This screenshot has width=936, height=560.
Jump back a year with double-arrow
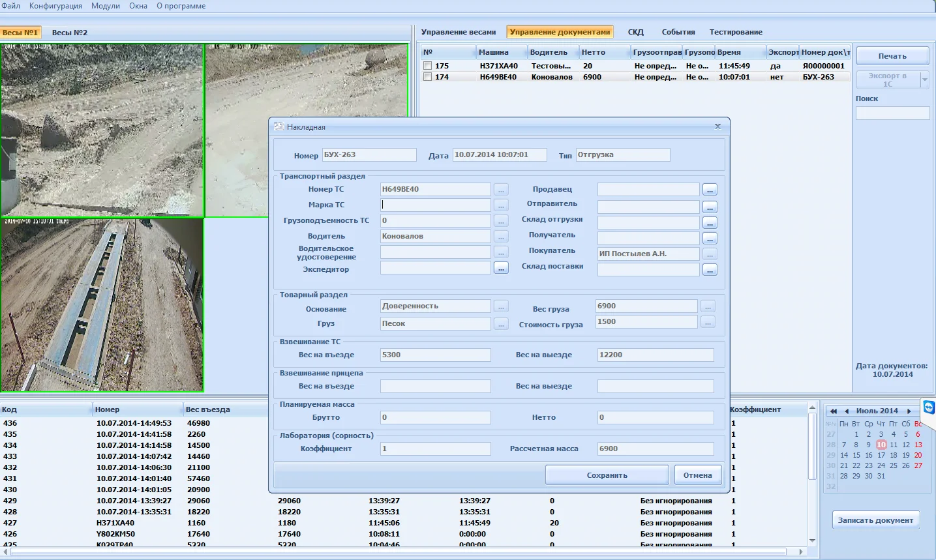tap(834, 411)
